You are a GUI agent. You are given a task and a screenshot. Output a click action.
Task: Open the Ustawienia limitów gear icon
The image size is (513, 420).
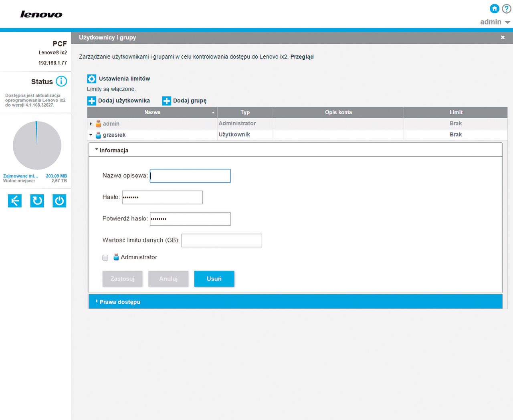92,79
